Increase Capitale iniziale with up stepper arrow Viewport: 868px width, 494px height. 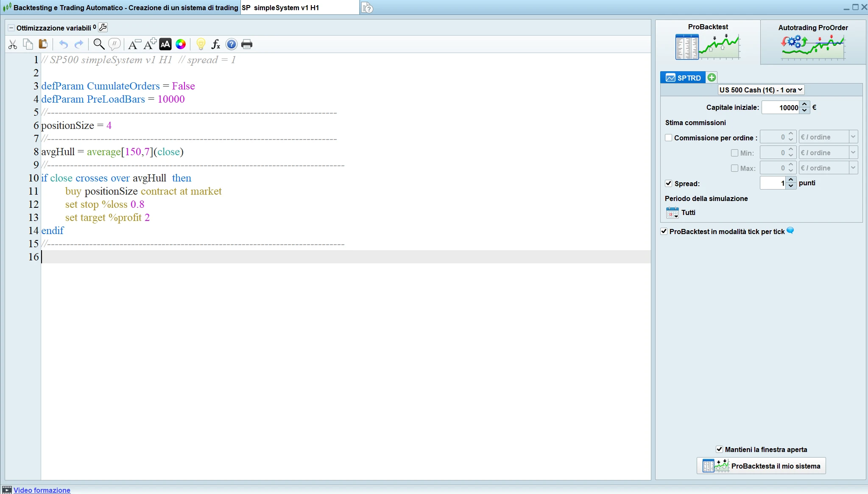click(804, 104)
